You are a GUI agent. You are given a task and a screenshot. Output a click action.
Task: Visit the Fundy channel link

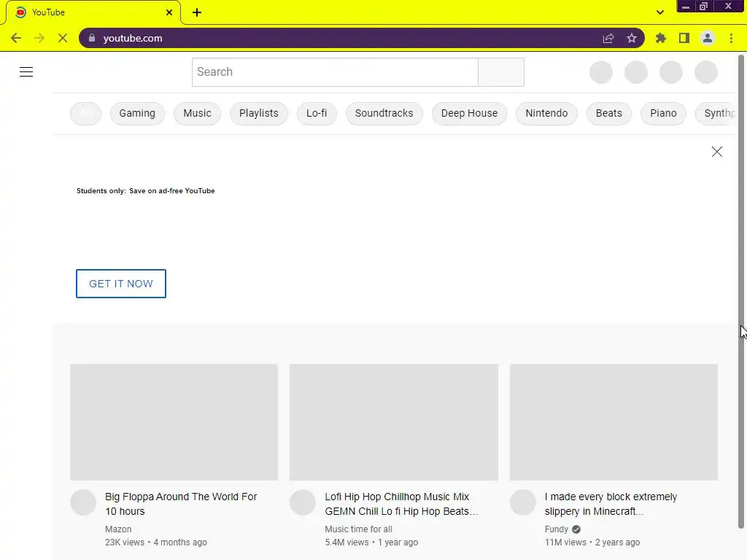(x=557, y=529)
